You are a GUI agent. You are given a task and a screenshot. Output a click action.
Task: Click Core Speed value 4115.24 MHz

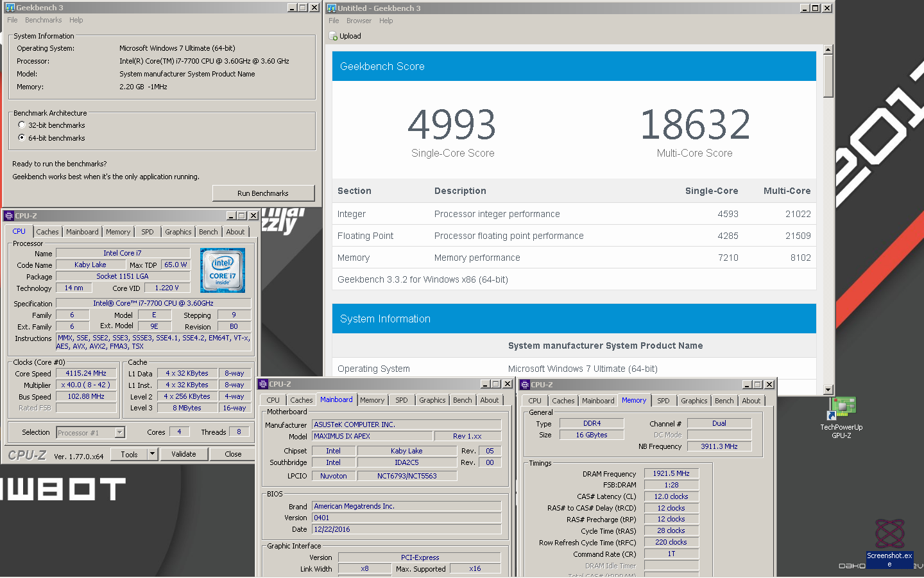pos(86,373)
